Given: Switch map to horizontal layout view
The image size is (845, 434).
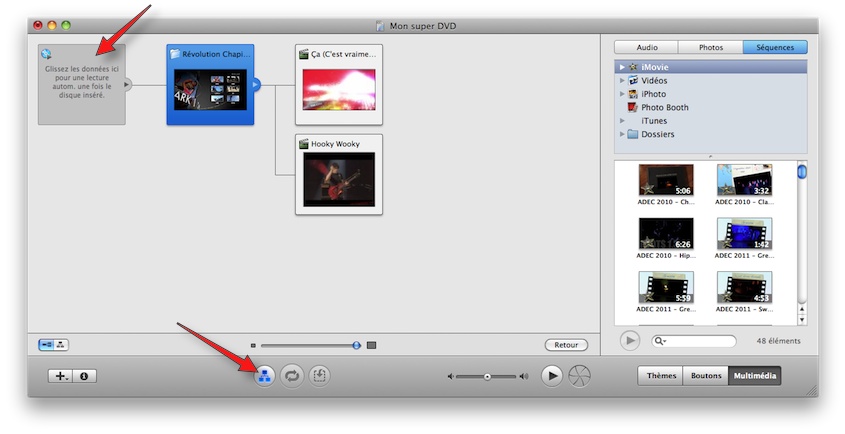Looking at the screenshot, I should 47,344.
